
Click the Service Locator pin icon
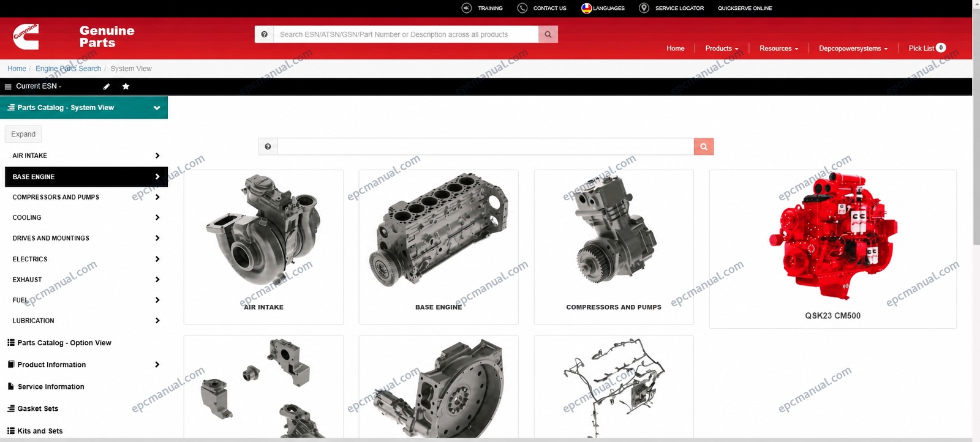click(x=644, y=8)
